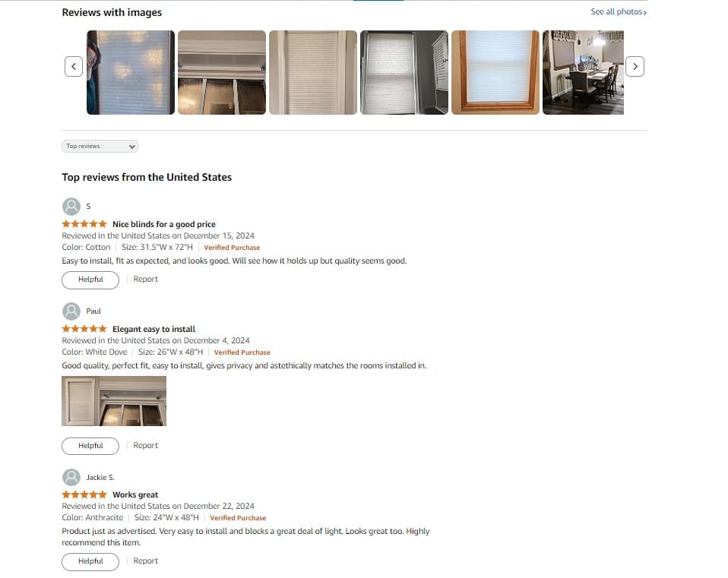Open profile avatar of reviewer Jackie S.
728x578 pixels.
(x=71, y=477)
